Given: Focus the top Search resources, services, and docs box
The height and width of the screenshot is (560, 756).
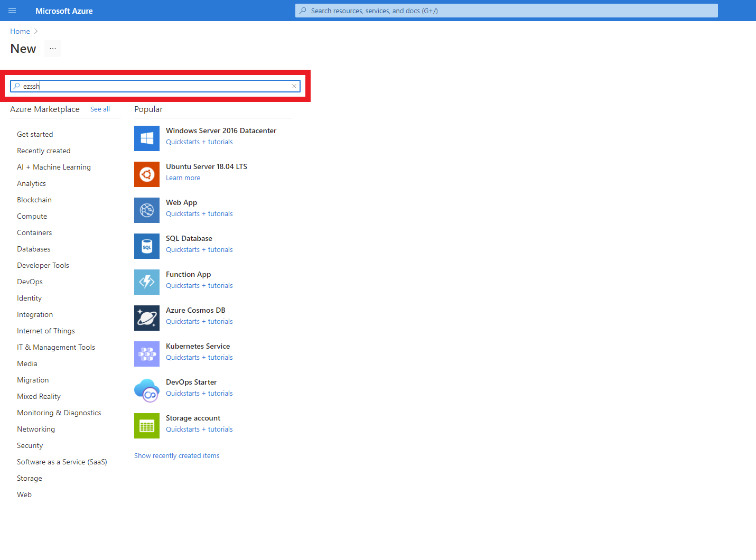Looking at the screenshot, I should pyautogui.click(x=506, y=11).
